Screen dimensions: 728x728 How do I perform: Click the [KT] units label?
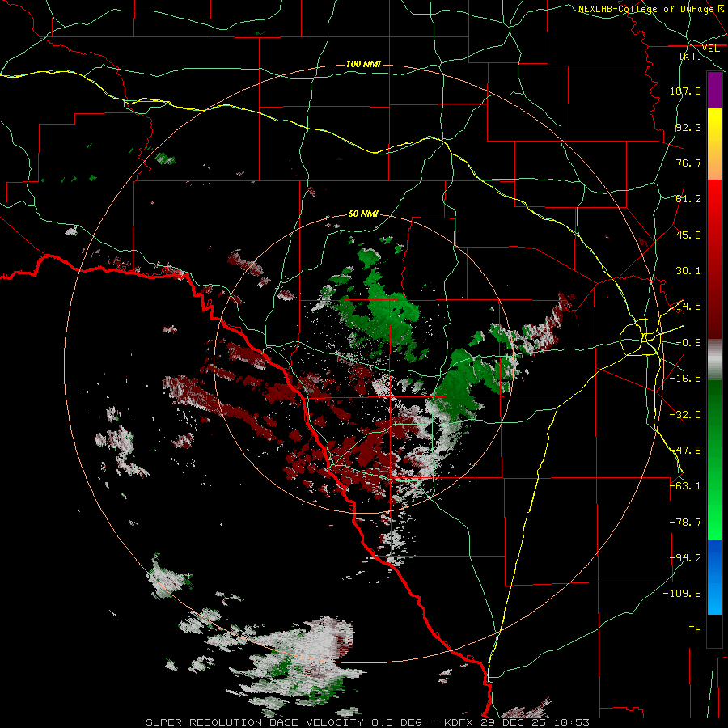[x=691, y=56]
